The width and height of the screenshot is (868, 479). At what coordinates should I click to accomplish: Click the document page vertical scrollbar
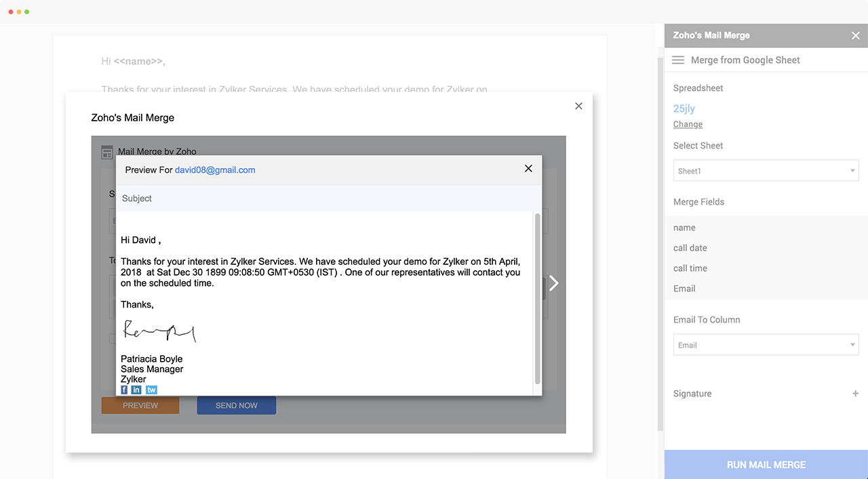pos(660,244)
